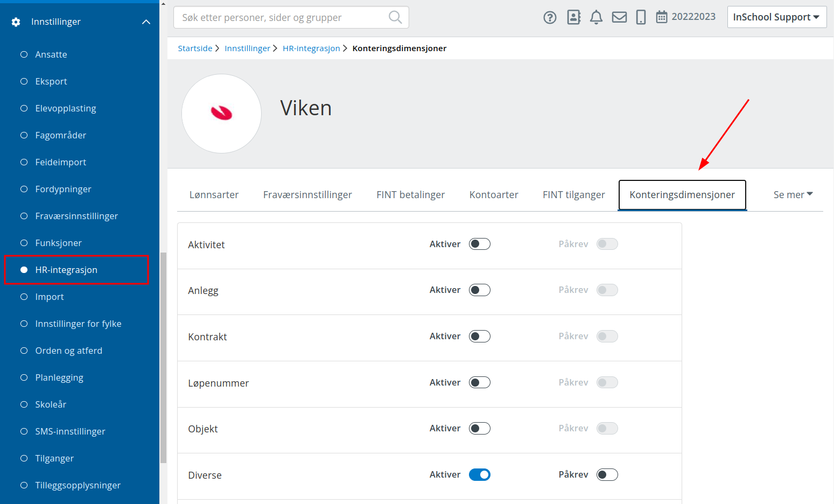
Task: Turn on the Påkrev toggle for Diverse
Action: [x=607, y=474]
